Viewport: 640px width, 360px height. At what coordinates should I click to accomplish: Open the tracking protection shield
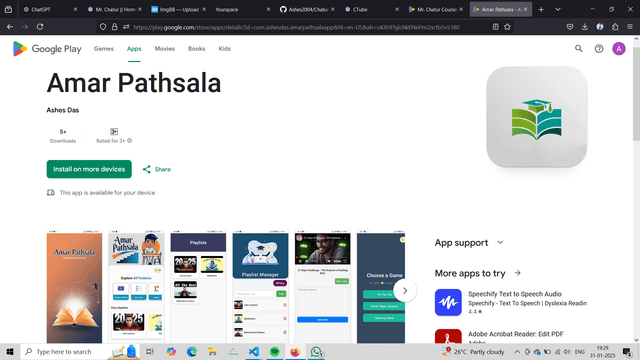click(103, 27)
